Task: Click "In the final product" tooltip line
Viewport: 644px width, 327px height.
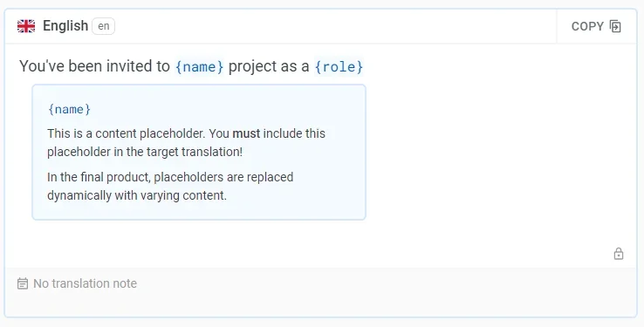Action: point(170,177)
